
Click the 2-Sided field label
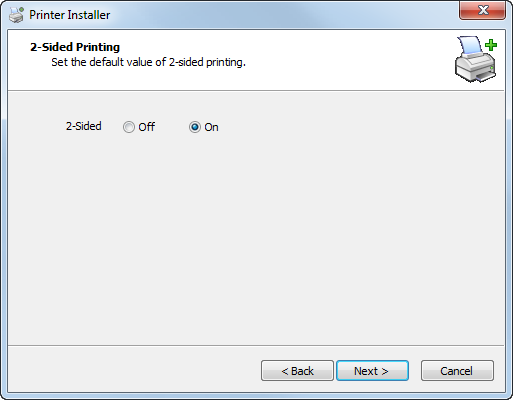click(x=83, y=126)
